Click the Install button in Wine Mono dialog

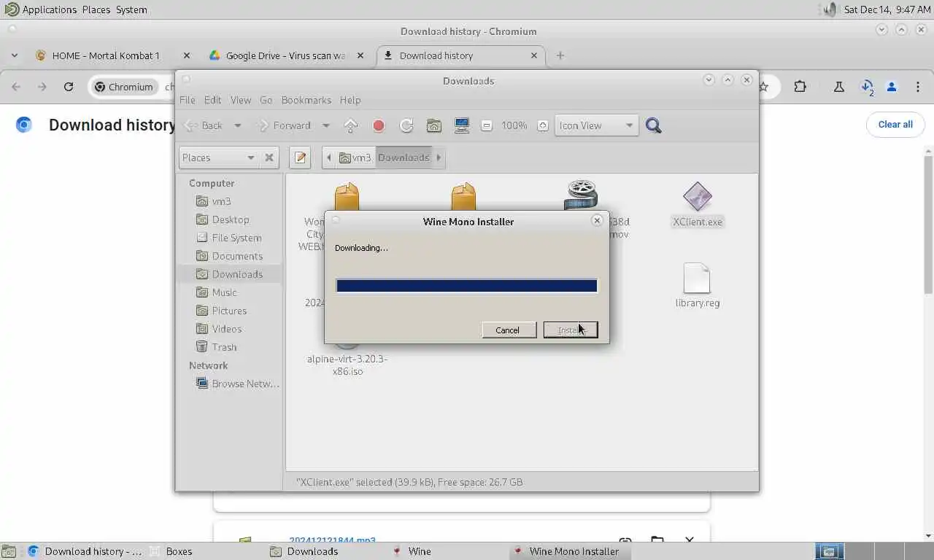571,330
